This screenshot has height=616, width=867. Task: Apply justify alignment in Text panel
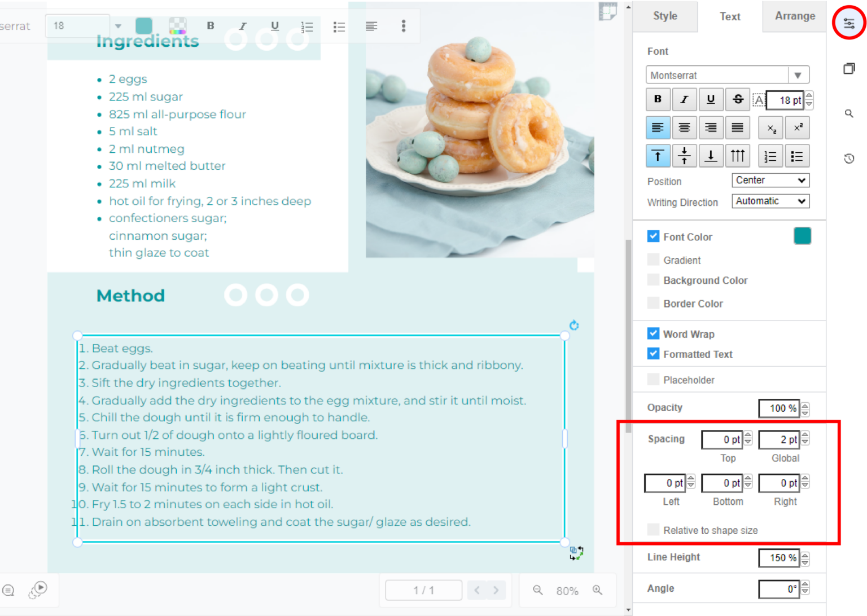(x=738, y=128)
